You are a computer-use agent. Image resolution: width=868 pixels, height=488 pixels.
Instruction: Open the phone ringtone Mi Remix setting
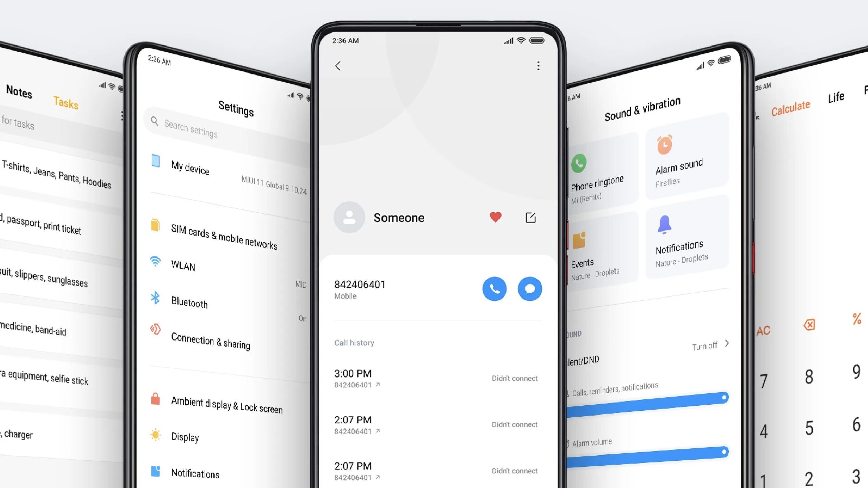pos(596,179)
